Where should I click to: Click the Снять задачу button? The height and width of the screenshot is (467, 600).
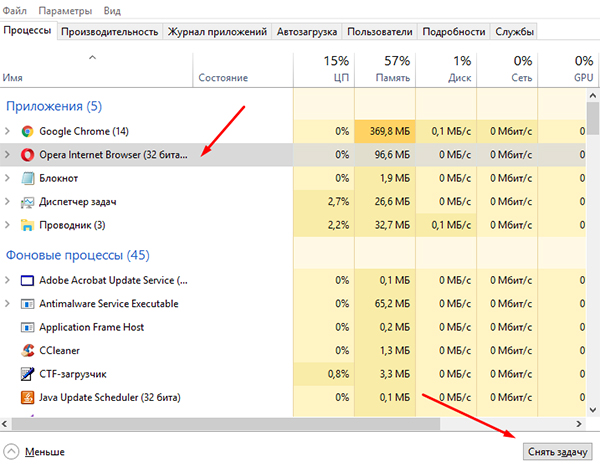coord(558,452)
